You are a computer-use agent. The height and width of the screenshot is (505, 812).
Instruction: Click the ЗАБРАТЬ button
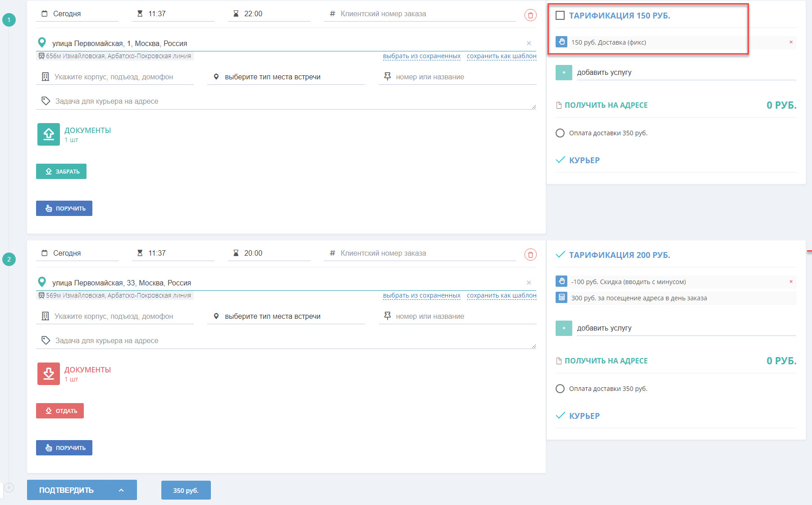(61, 171)
